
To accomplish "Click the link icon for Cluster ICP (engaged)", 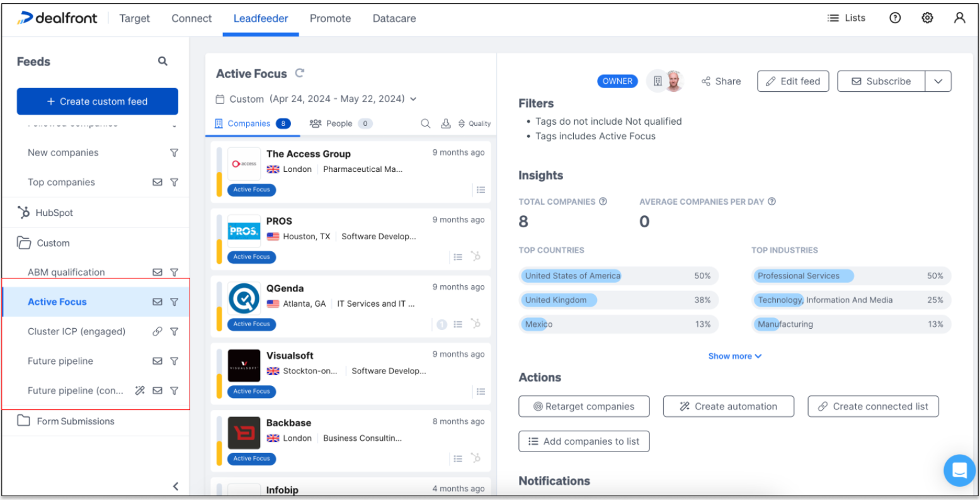I will 157,331.
